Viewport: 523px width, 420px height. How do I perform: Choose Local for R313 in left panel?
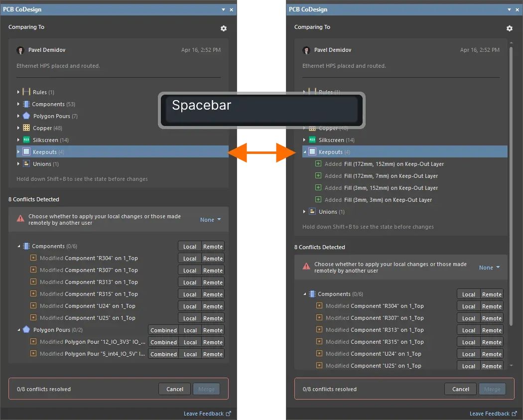point(189,282)
